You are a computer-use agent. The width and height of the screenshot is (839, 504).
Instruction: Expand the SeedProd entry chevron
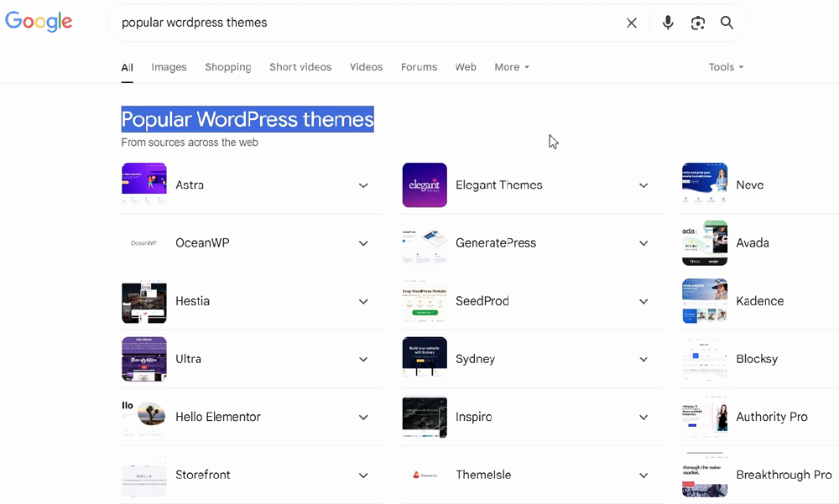[x=644, y=302]
